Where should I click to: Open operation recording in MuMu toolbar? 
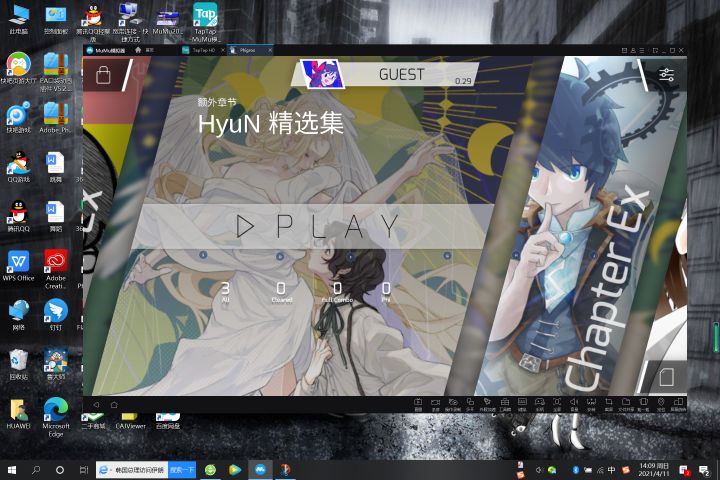[x=453, y=404]
